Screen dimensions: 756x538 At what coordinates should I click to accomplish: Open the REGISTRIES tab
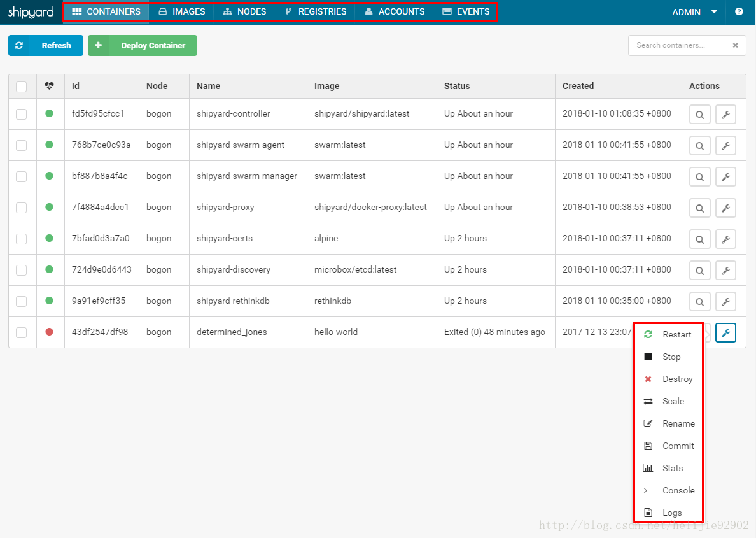[x=316, y=11]
